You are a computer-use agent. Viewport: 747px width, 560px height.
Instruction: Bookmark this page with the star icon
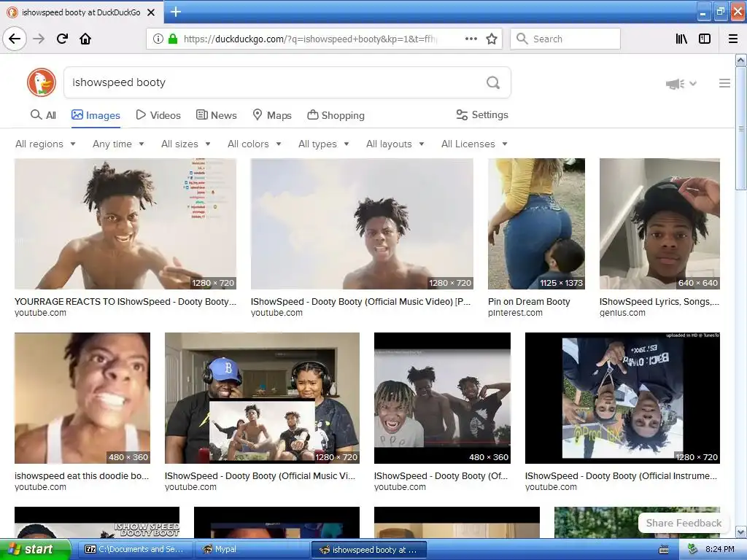point(492,39)
